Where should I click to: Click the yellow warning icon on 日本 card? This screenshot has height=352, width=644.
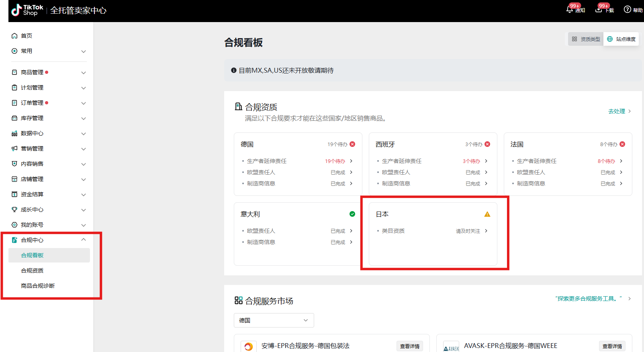point(487,214)
